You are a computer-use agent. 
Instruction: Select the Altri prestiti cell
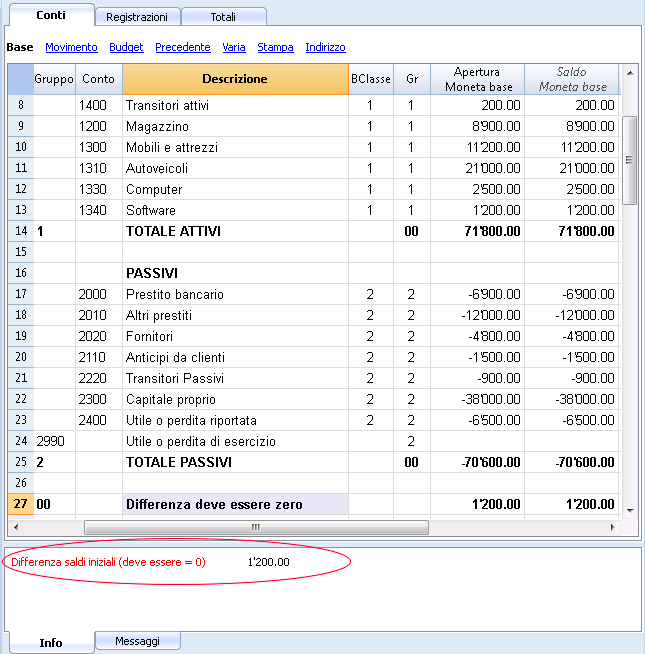(235, 315)
